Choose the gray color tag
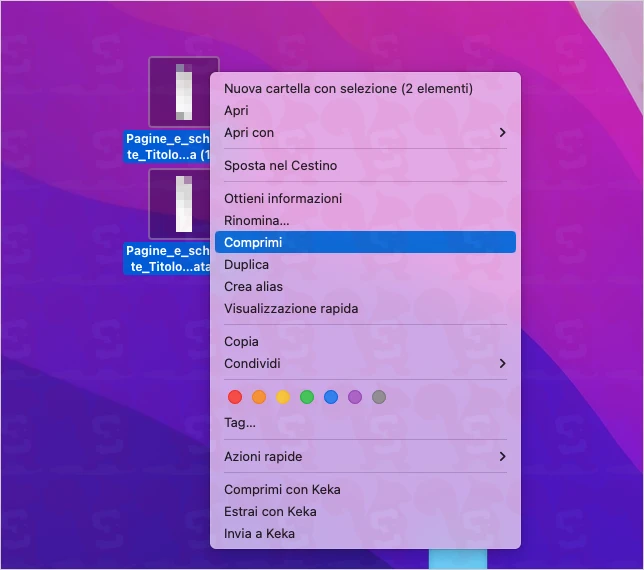Screen dimensions: 644x570 (x=379, y=397)
